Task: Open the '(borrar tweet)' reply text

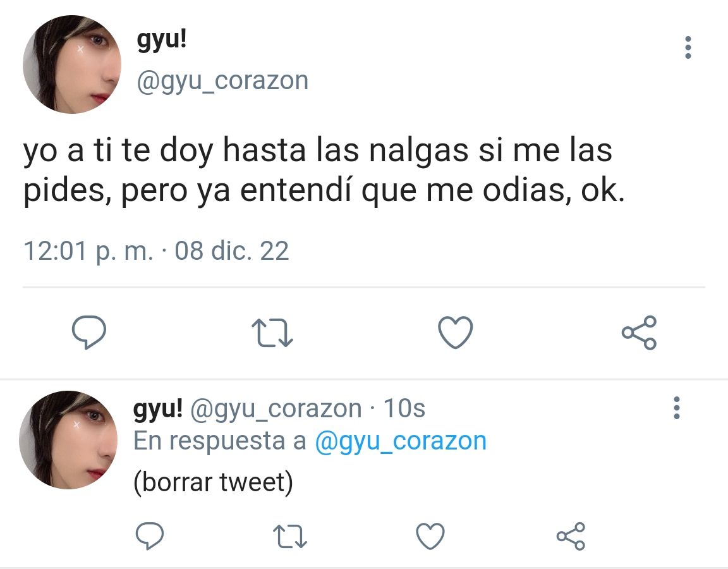Action: [213, 482]
